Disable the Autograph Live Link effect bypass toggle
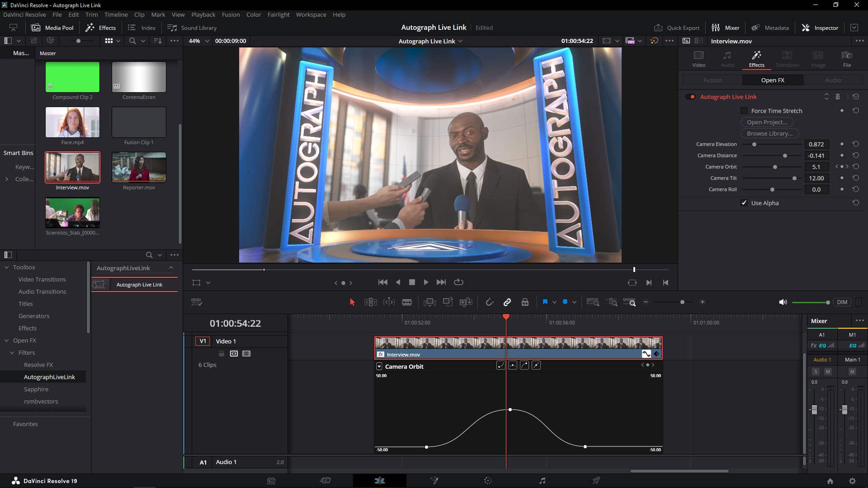The height and width of the screenshot is (488, 868). [691, 96]
